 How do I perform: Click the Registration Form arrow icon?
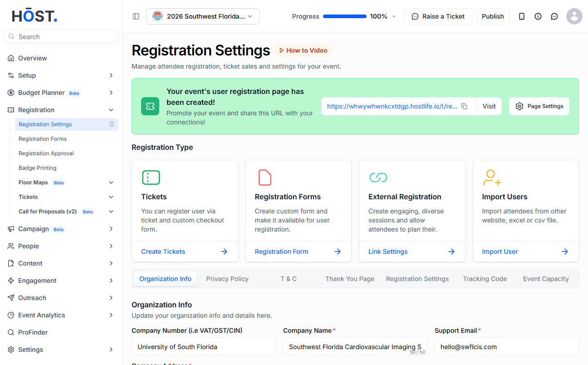click(338, 252)
